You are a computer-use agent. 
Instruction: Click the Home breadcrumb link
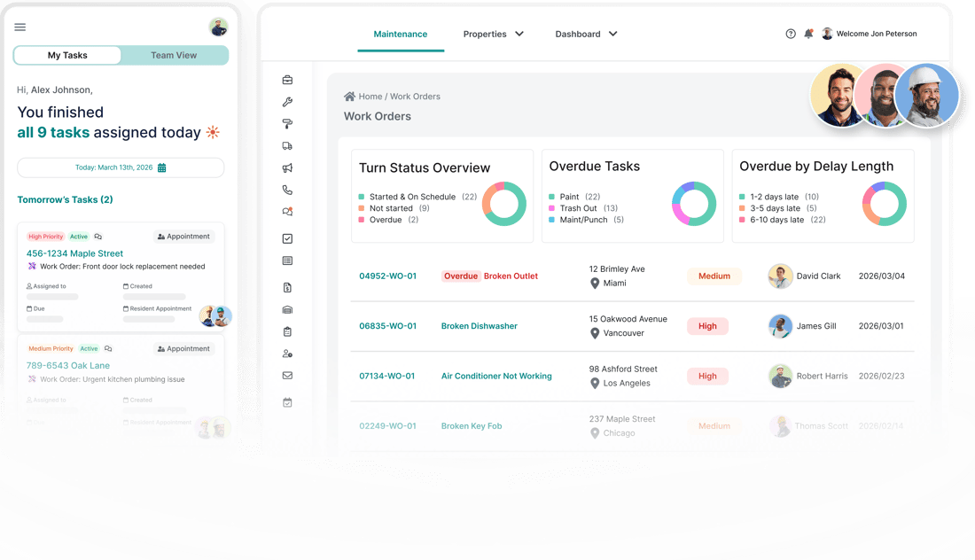point(370,97)
